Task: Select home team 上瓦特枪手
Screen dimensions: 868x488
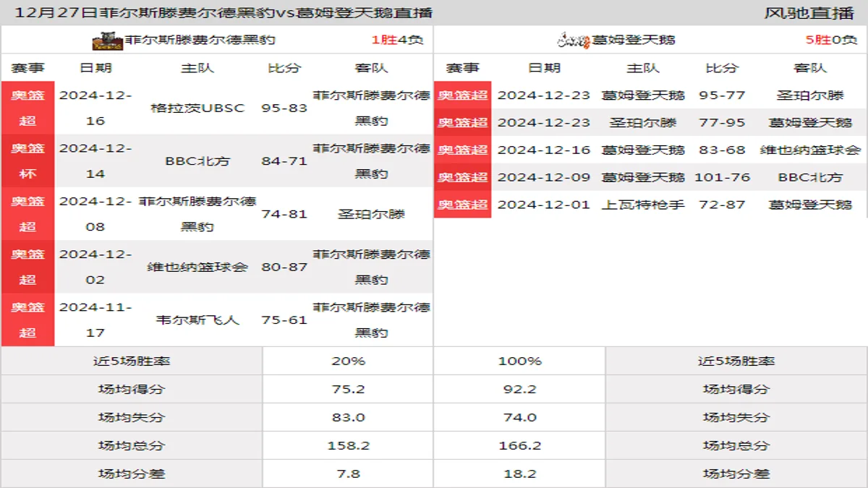Action: pos(643,205)
